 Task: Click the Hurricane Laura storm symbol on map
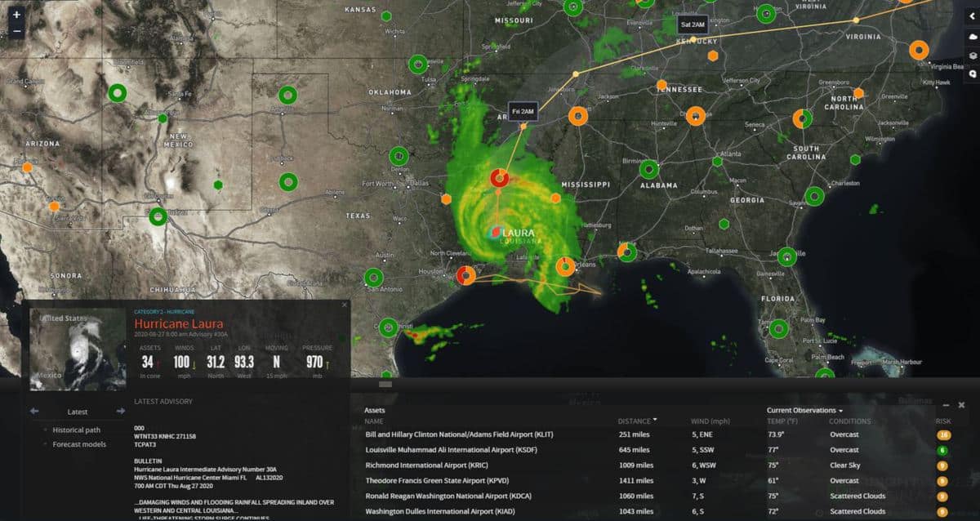coord(495,233)
